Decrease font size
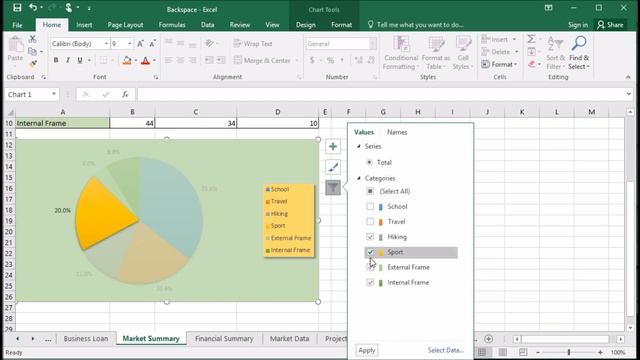This screenshot has width=640, height=360. pos(152,43)
